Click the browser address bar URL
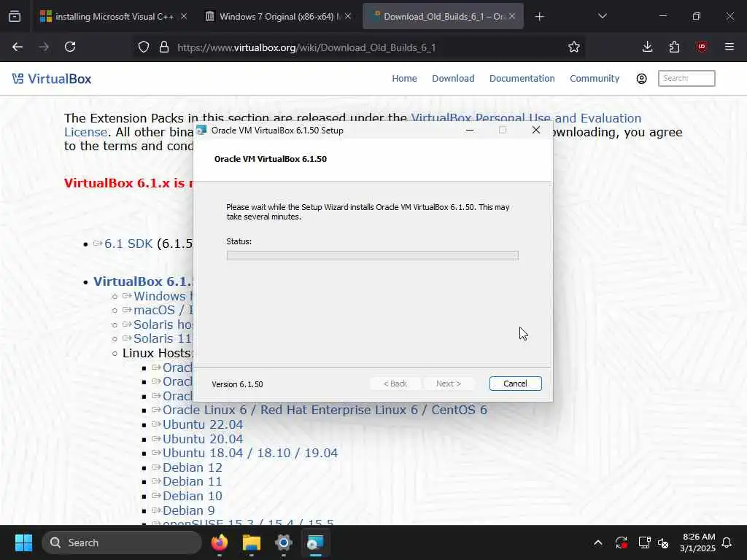 [x=306, y=47]
